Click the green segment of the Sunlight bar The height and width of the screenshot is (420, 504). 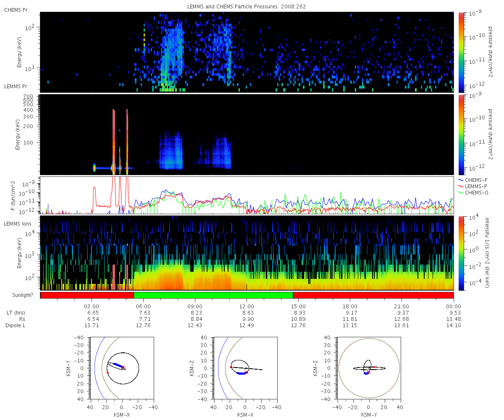click(213, 295)
